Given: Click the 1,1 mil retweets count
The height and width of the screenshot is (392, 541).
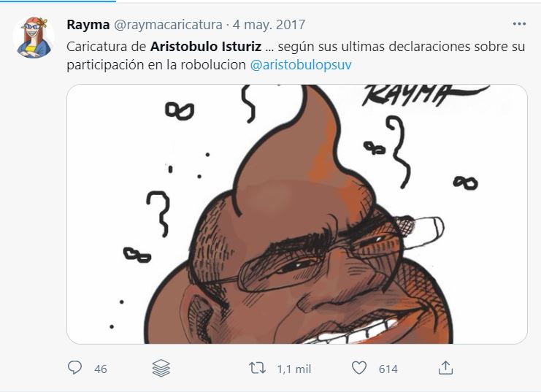Looking at the screenshot, I should pyautogui.click(x=294, y=369).
